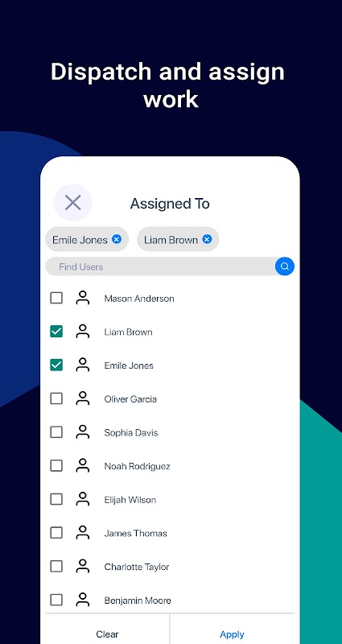This screenshot has width=342, height=644.
Task: Click Benjamin Moore's user icon
Action: pos(83,600)
